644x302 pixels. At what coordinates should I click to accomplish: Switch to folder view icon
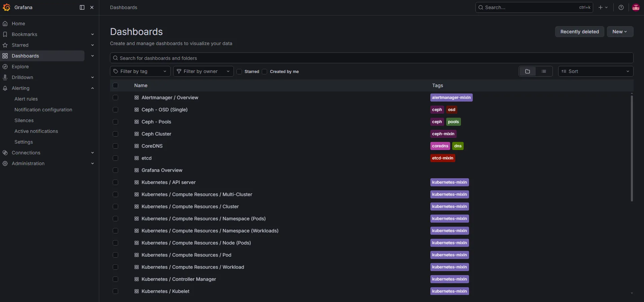coord(528,71)
